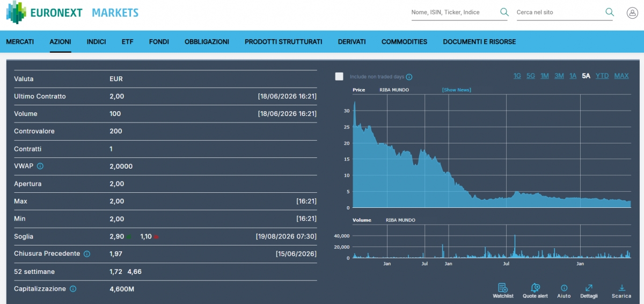Click the info icon next to VWAP
The image size is (644, 304).
(x=40, y=166)
